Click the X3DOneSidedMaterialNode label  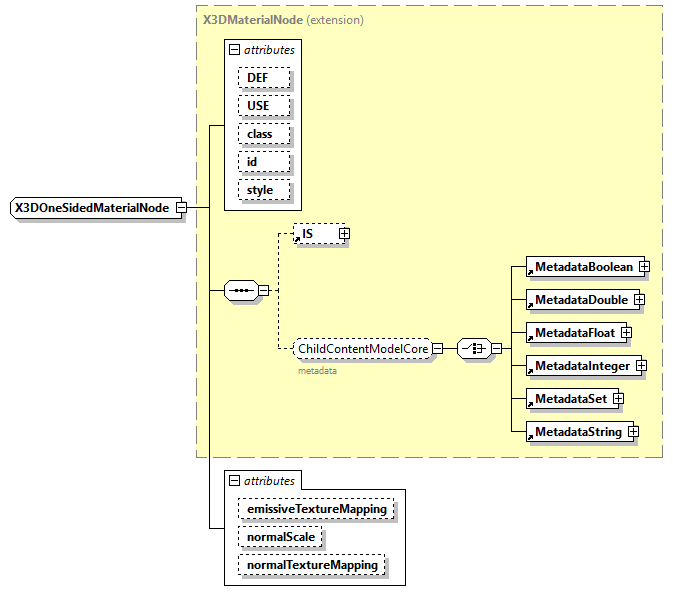pyautogui.click(x=92, y=208)
